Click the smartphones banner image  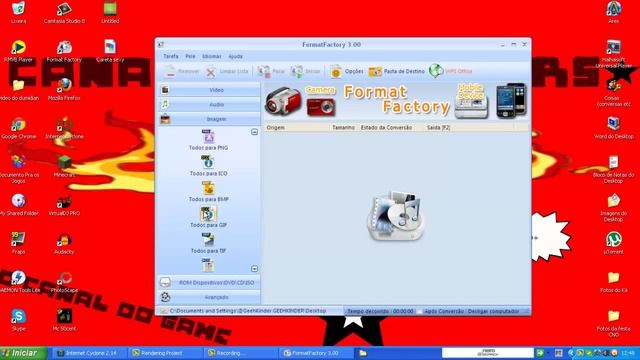[511, 100]
